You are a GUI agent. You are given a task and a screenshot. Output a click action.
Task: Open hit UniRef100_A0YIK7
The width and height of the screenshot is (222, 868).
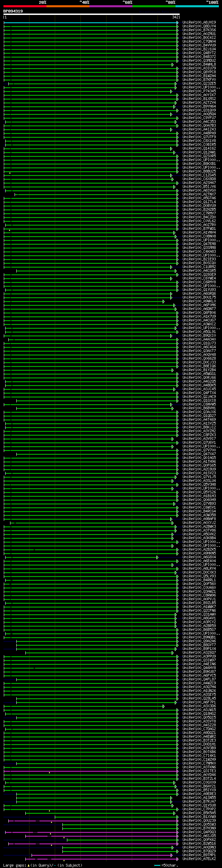199,95
